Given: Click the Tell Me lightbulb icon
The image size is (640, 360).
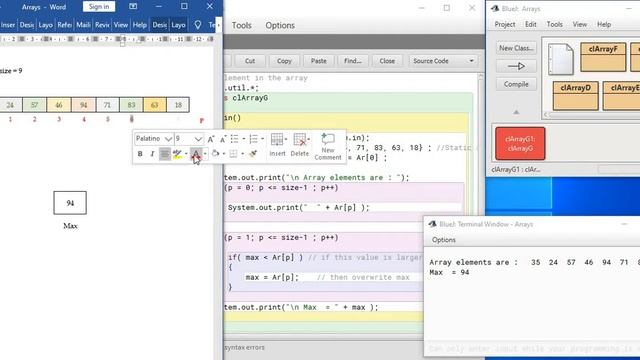Looking at the screenshot, I should (198, 25).
